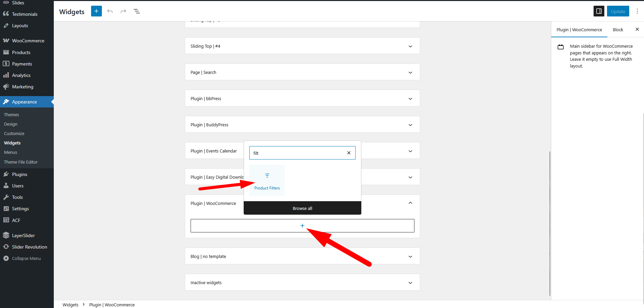Click Browse all blocks button

click(x=303, y=208)
